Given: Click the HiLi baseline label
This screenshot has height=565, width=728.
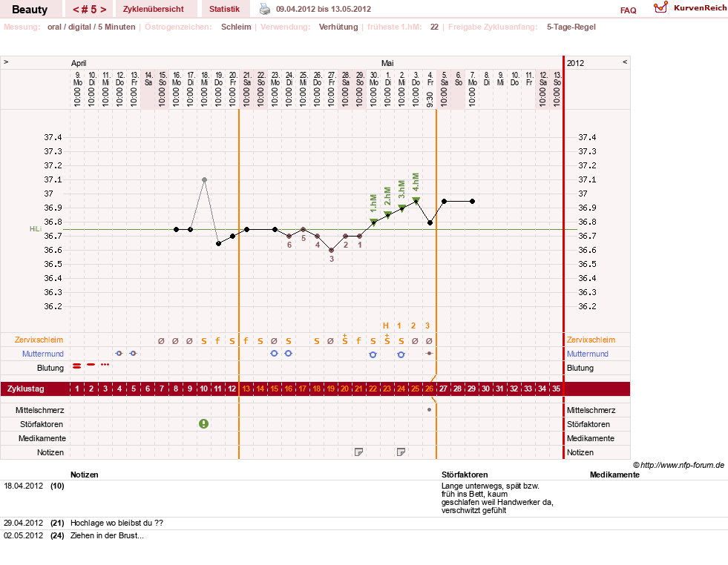Looking at the screenshot, I should [x=36, y=228].
